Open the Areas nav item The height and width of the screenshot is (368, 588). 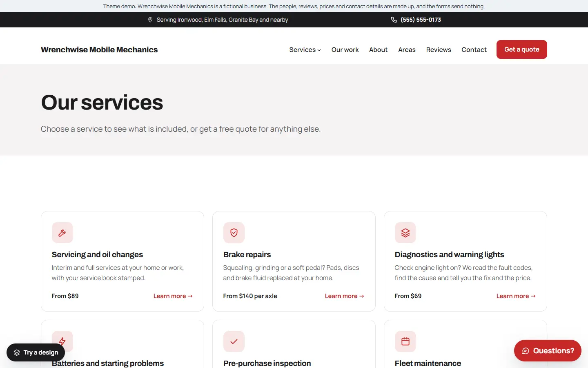pyautogui.click(x=407, y=49)
